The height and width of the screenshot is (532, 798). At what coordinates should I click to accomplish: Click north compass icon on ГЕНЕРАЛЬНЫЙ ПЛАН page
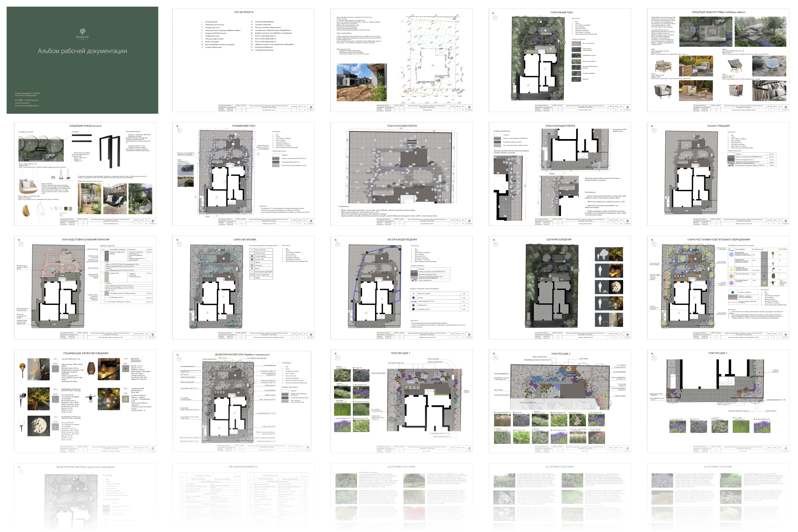[x=496, y=17]
